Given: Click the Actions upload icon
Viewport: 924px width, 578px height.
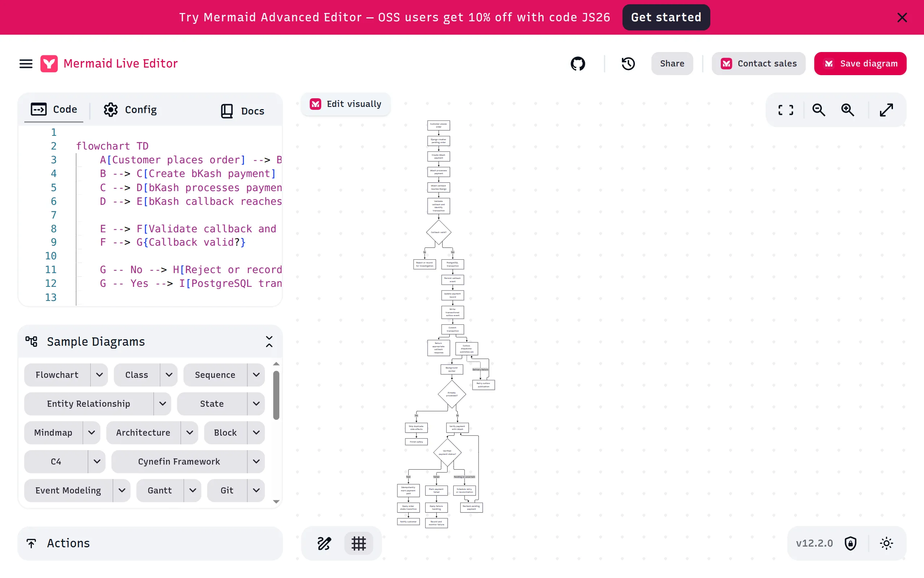Looking at the screenshot, I should [x=31, y=543].
